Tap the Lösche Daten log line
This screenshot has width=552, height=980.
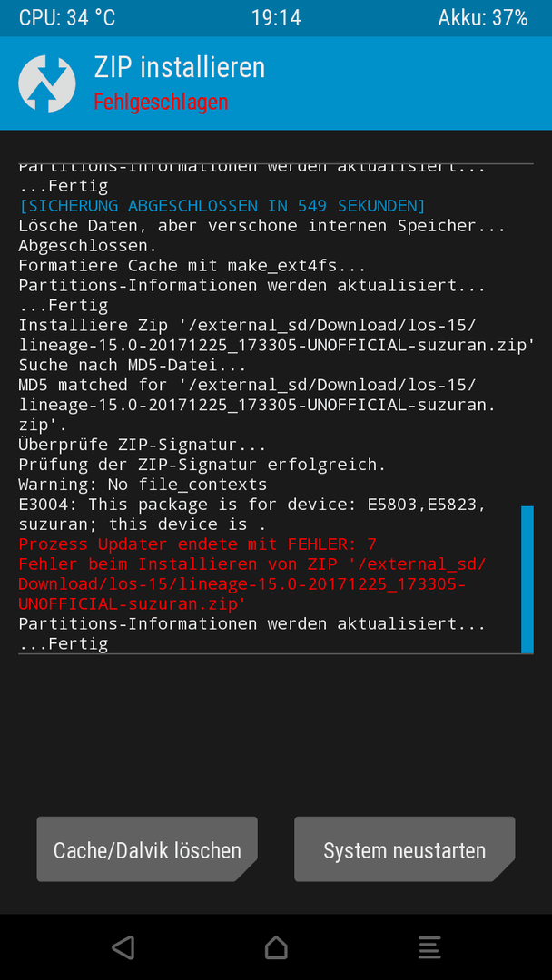click(x=262, y=226)
